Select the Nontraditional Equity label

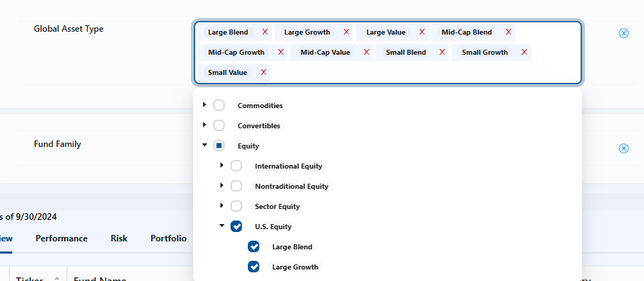coord(292,186)
